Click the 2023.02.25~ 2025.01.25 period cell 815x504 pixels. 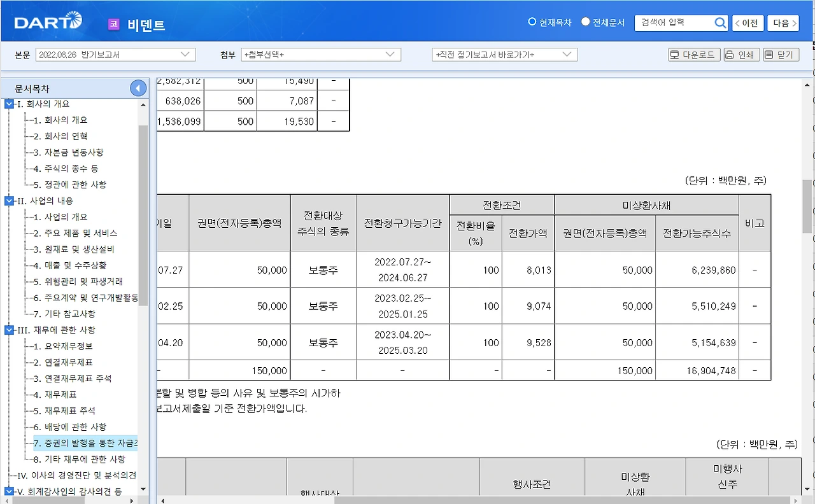tap(402, 306)
